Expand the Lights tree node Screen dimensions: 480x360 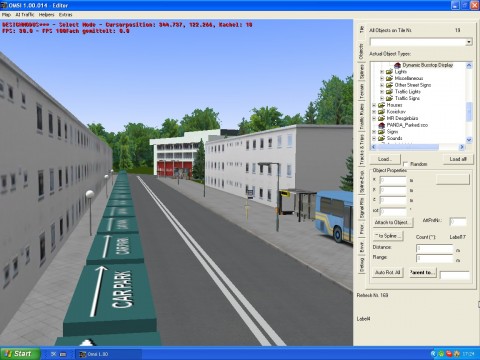pos(382,72)
